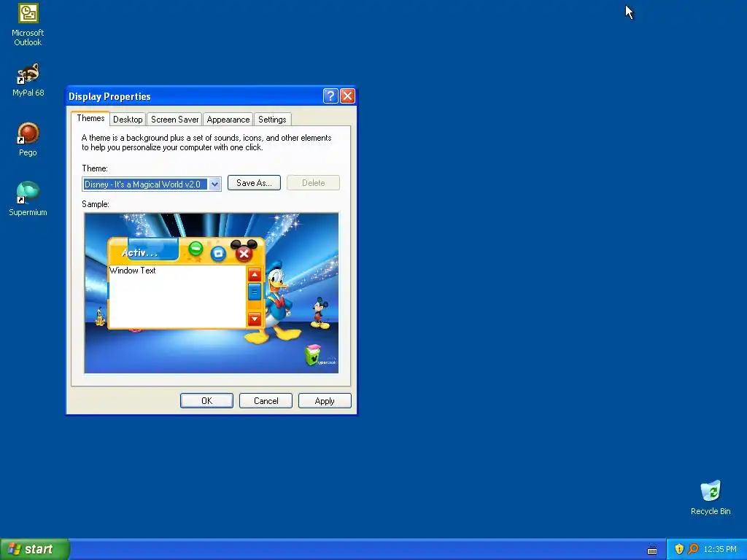The height and width of the screenshot is (560, 747).
Task: Open the Start menu
Action: point(35,549)
